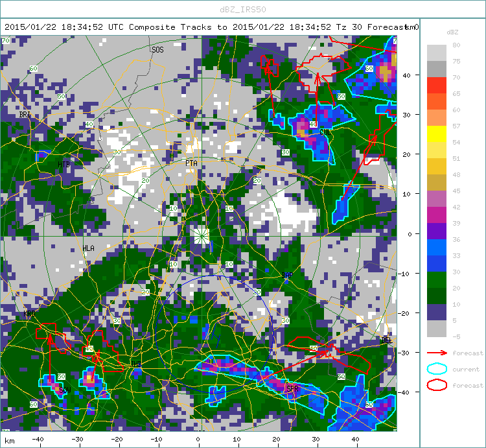
Task: Select the magenta 39–42 dBZ legend swatch
Action: (x=436, y=215)
